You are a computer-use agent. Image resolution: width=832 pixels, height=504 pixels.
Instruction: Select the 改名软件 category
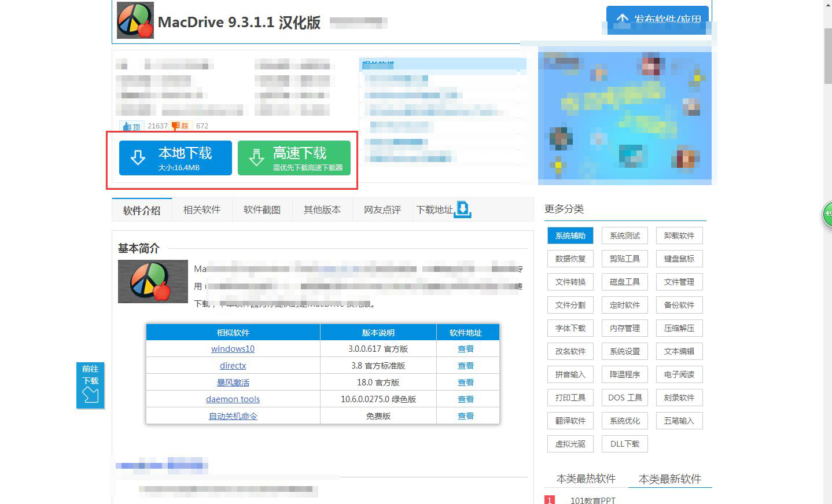[570, 351]
